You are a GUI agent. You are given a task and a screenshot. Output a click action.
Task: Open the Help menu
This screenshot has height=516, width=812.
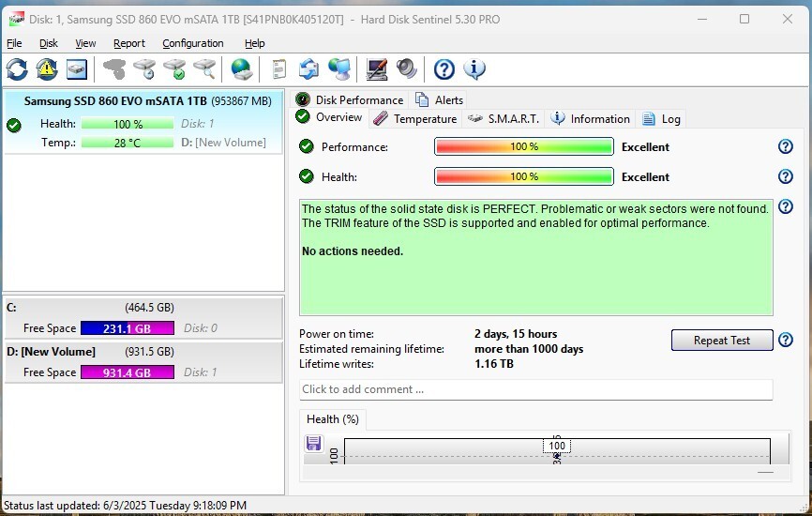coord(255,43)
